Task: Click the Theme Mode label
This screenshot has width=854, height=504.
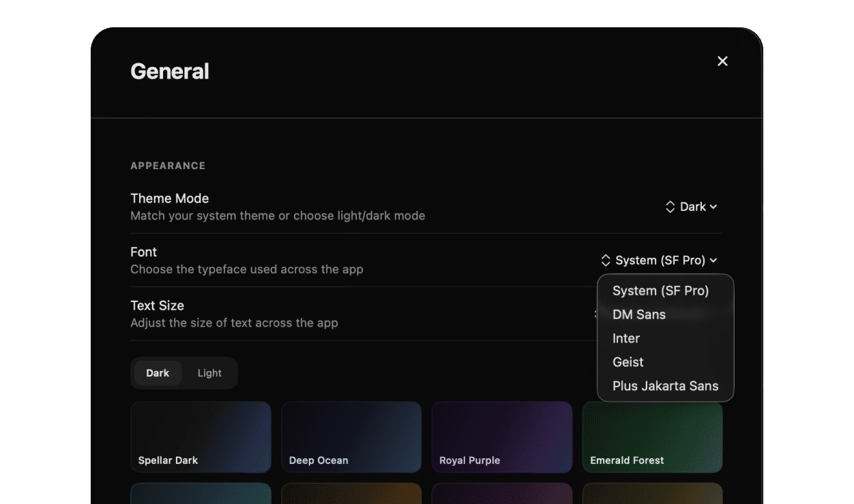Action: (x=170, y=198)
